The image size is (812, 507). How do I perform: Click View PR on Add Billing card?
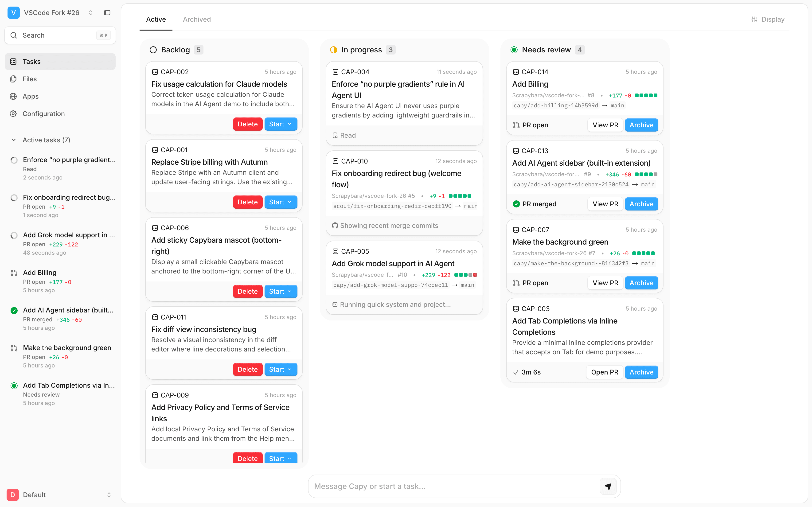[605, 125]
